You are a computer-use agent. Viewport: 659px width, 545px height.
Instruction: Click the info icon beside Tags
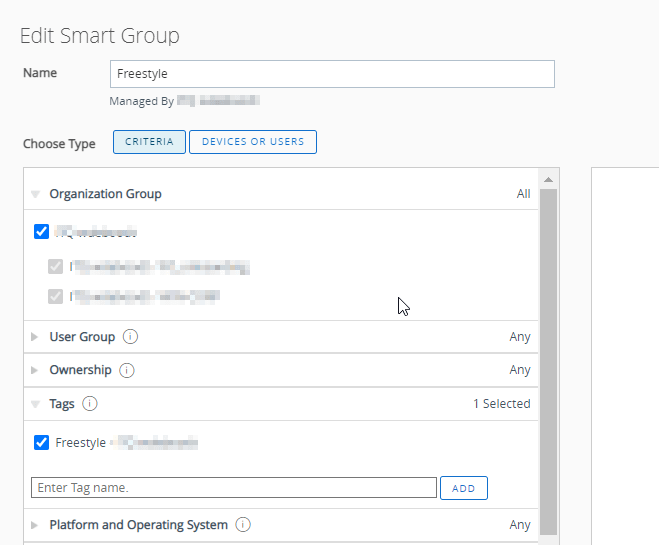pos(90,404)
